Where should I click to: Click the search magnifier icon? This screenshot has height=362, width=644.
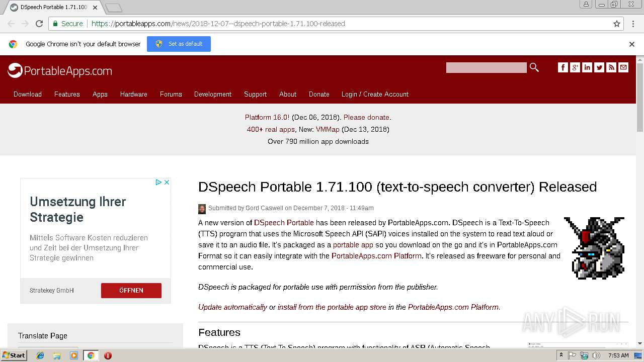tap(534, 67)
